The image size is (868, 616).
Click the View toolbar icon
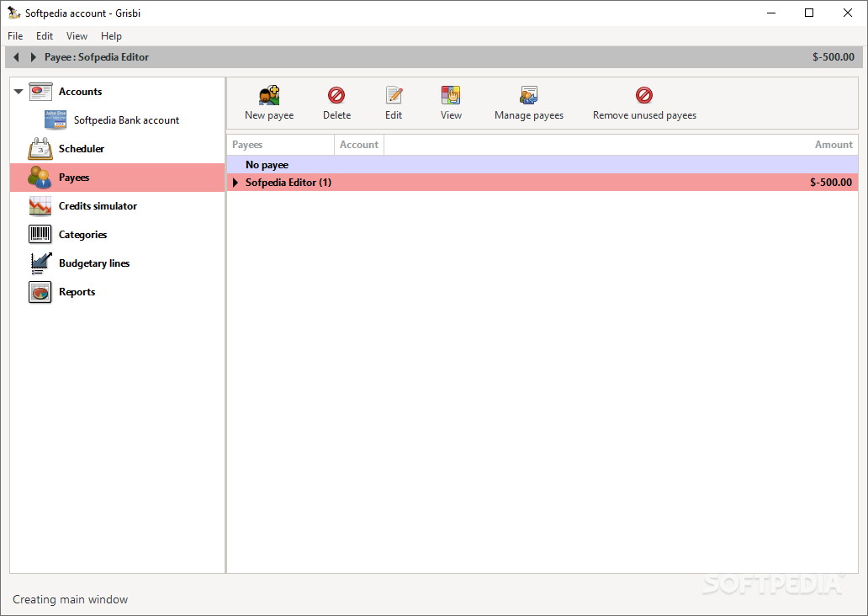pos(451,95)
